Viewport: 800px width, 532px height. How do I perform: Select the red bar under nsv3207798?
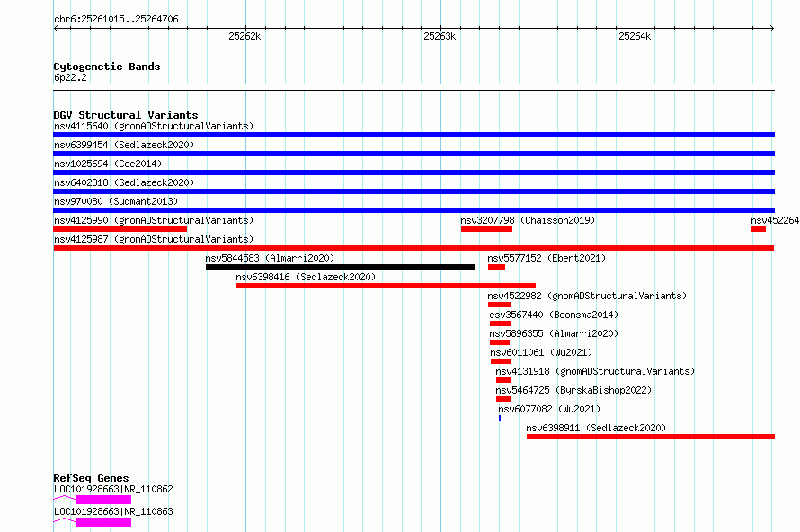pos(486,229)
